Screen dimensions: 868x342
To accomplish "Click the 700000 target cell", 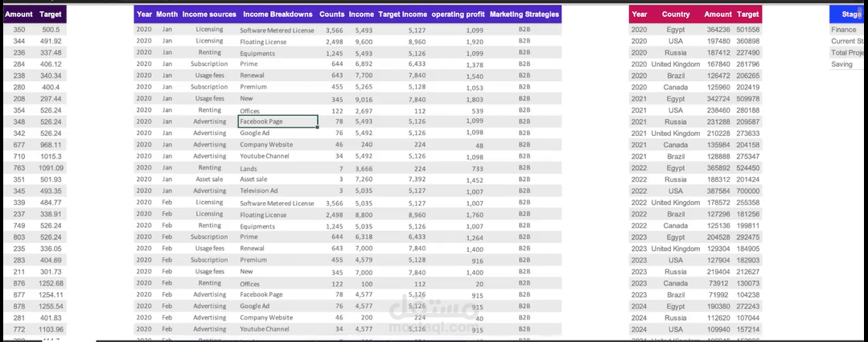I will pyautogui.click(x=748, y=191).
